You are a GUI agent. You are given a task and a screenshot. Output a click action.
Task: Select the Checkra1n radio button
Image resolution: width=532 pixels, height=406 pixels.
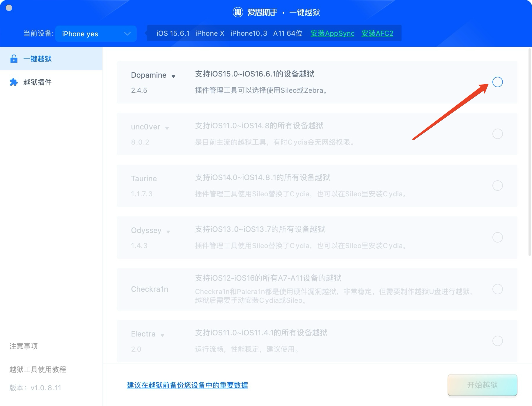point(497,289)
